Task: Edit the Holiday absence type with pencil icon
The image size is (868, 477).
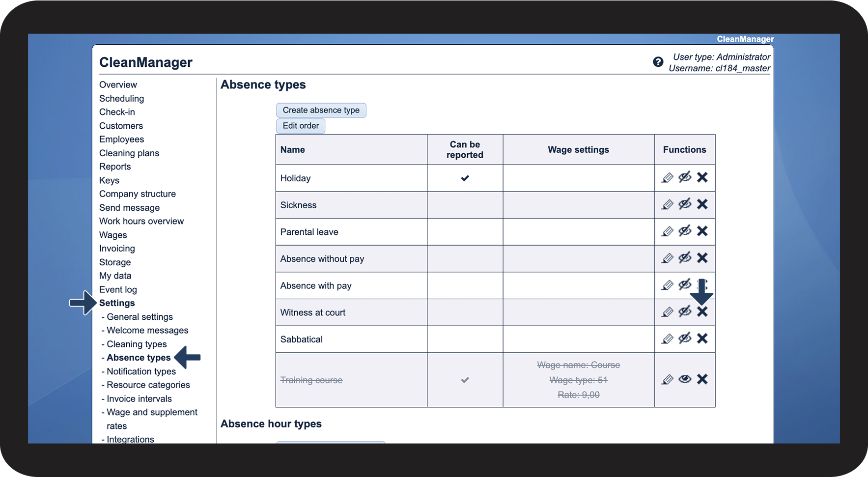Action: coord(667,178)
